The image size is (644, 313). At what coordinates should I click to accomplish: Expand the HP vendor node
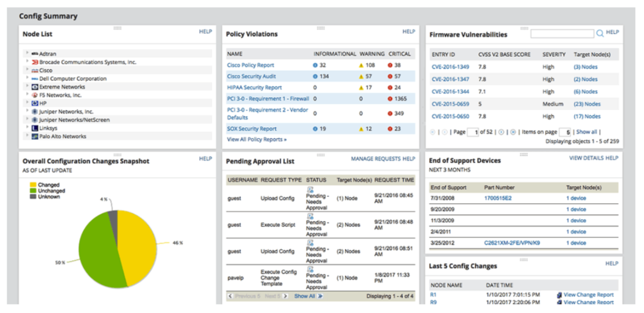[26, 103]
